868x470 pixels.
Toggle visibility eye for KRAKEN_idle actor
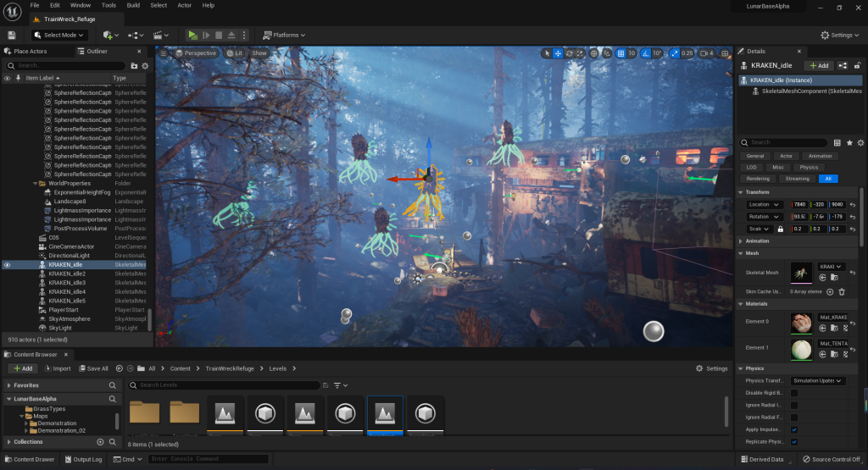pos(8,265)
